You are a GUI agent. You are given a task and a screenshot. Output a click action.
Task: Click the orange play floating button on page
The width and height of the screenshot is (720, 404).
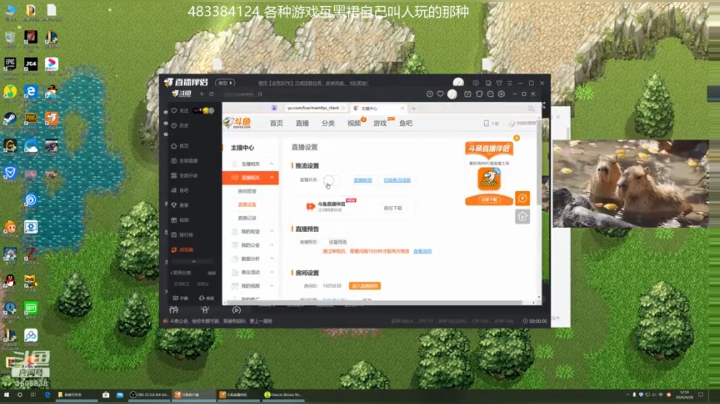[523, 198]
